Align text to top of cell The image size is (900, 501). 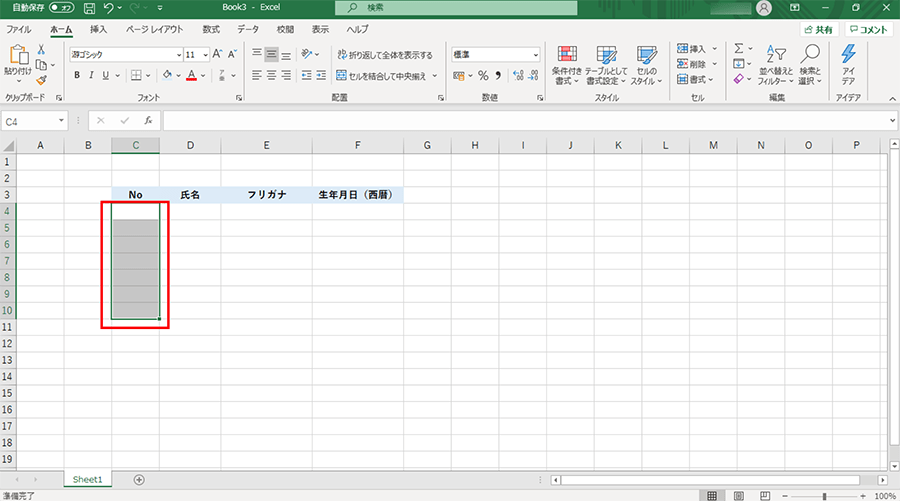[257, 55]
